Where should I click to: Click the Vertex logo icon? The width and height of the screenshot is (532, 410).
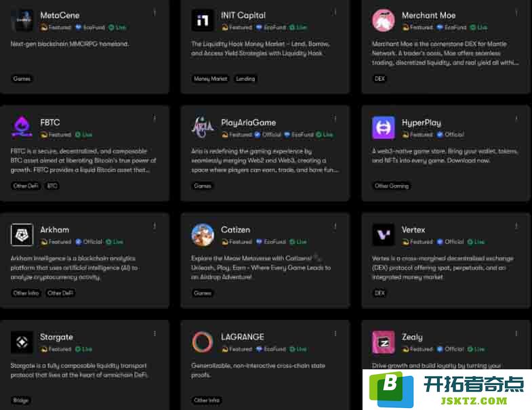384,234
